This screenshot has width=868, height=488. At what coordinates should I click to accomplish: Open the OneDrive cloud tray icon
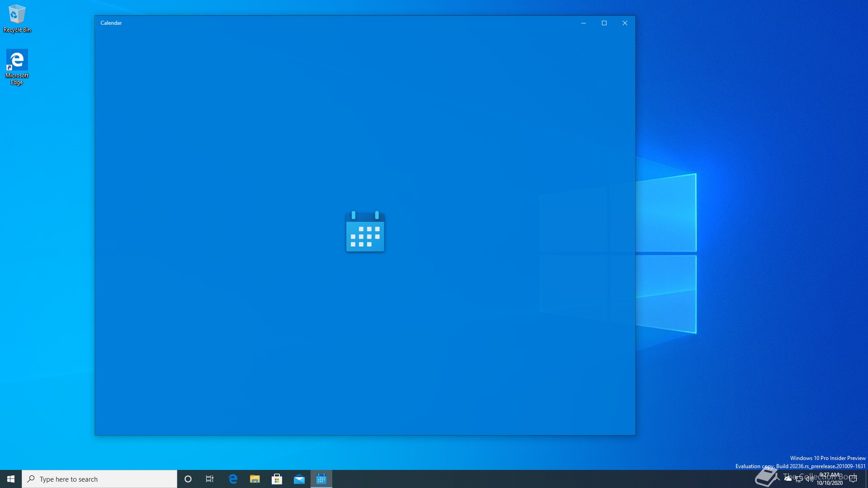pos(788,479)
